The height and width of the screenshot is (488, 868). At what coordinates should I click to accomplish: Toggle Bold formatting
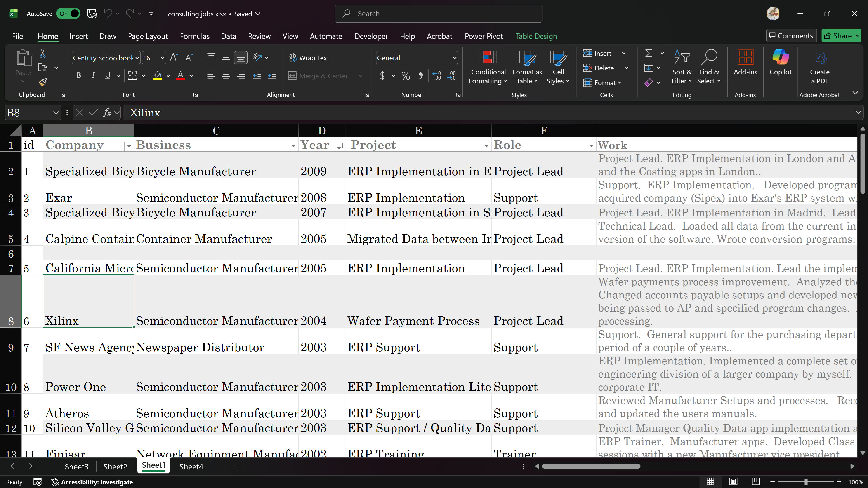pyautogui.click(x=78, y=76)
